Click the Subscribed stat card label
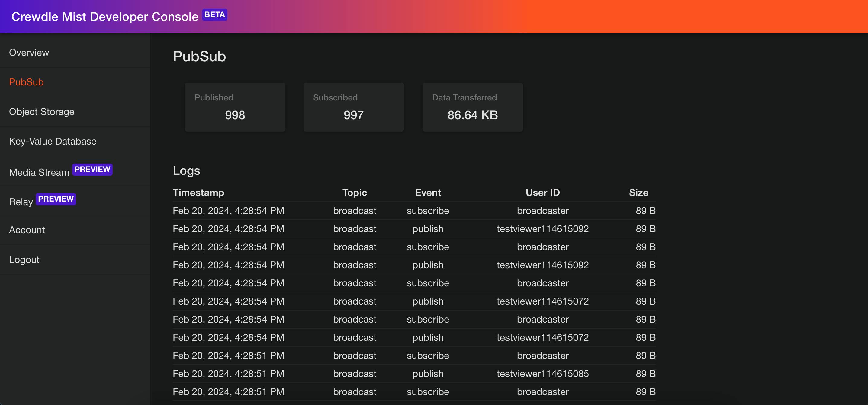The image size is (868, 405). [335, 98]
